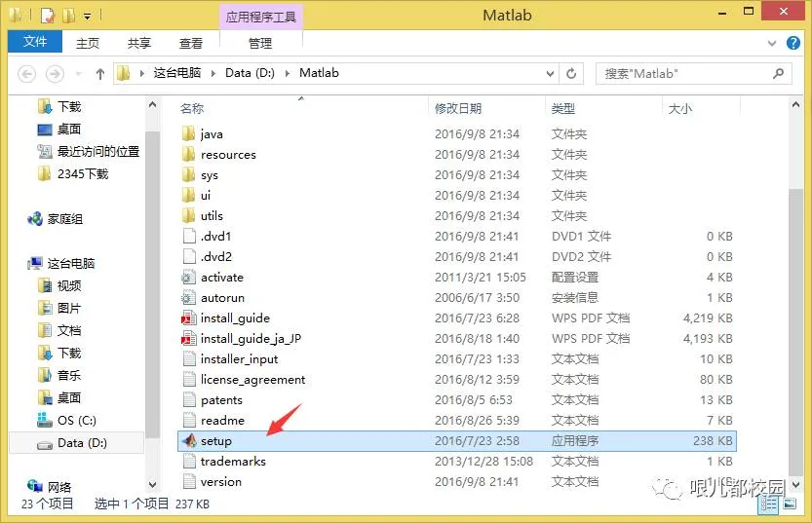Select the resources folder icon
The width and height of the screenshot is (812, 523).
coord(189,154)
